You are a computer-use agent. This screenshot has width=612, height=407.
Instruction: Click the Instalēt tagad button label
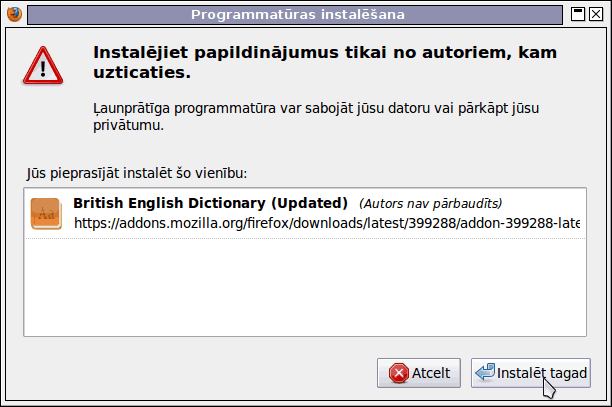coord(542,373)
